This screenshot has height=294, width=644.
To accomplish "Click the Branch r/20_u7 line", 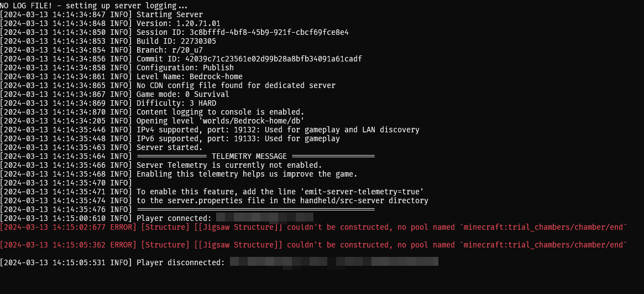I will (x=171, y=50).
